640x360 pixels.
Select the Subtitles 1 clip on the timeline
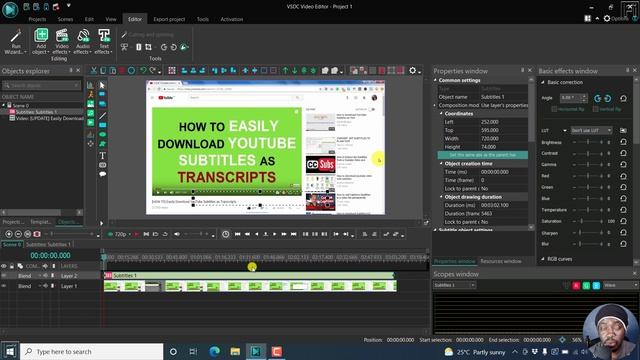249,276
